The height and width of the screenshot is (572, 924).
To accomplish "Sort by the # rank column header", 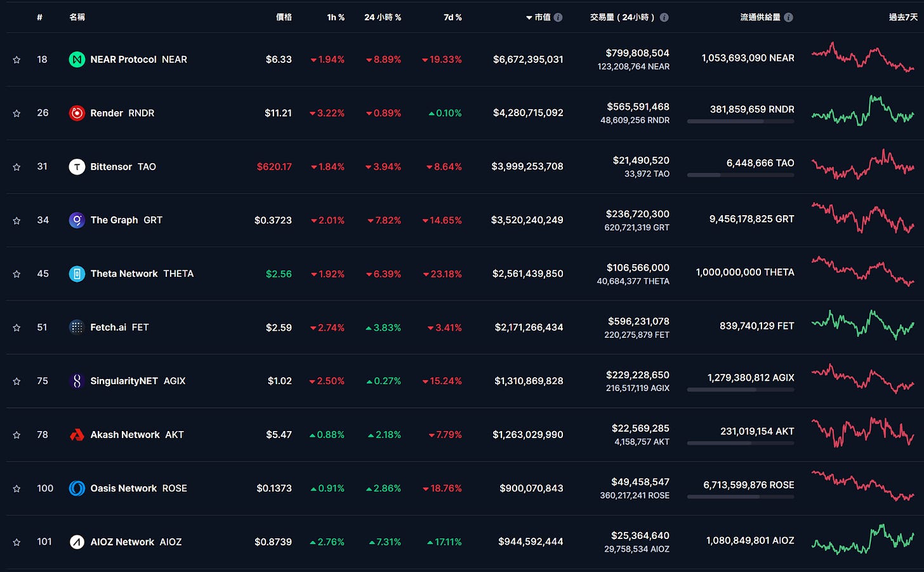I will (39, 17).
